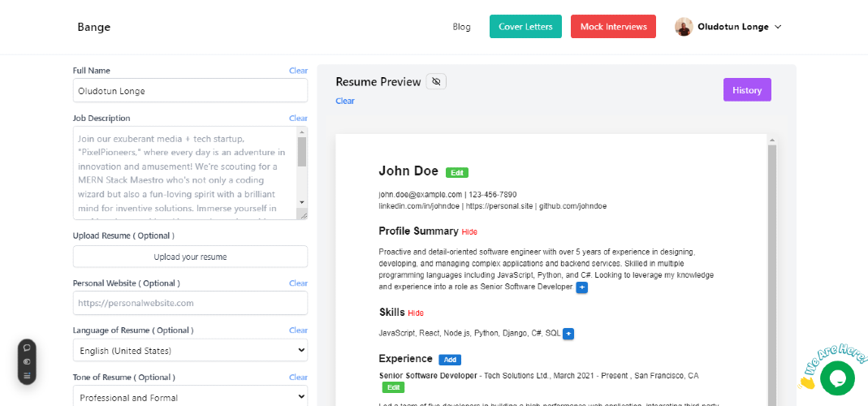
Task: Go to the Blog page
Action: [x=462, y=27]
